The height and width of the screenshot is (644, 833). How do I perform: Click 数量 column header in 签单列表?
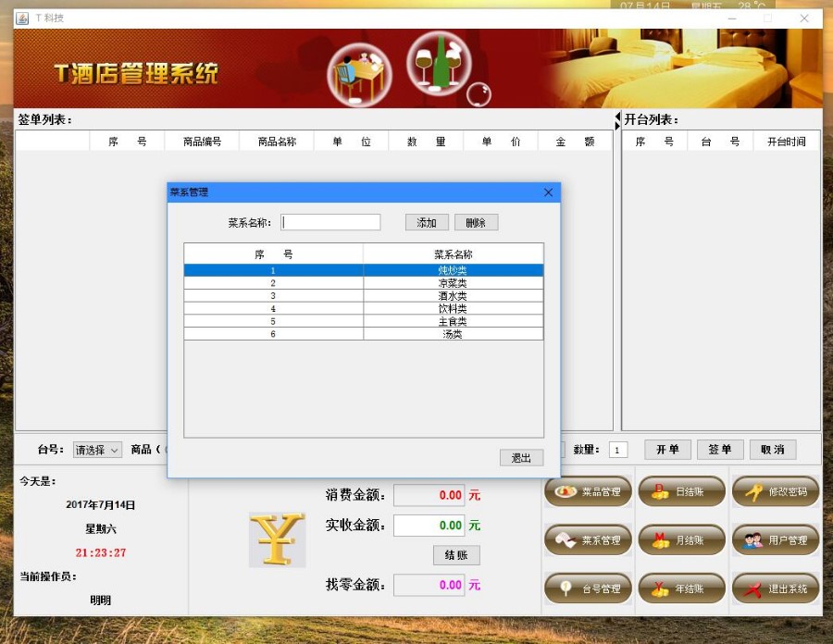click(x=426, y=142)
